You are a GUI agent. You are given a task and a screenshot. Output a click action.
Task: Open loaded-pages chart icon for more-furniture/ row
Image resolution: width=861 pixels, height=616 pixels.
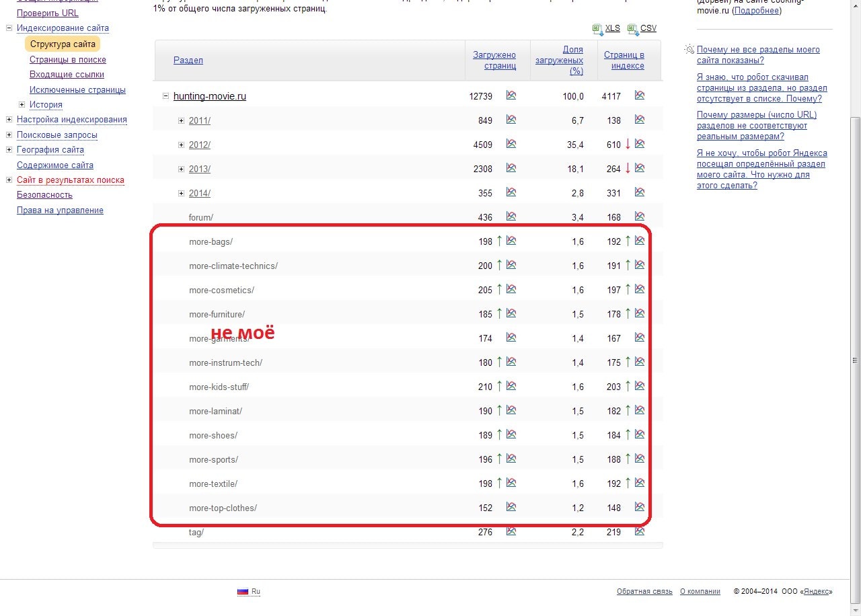[x=511, y=313]
